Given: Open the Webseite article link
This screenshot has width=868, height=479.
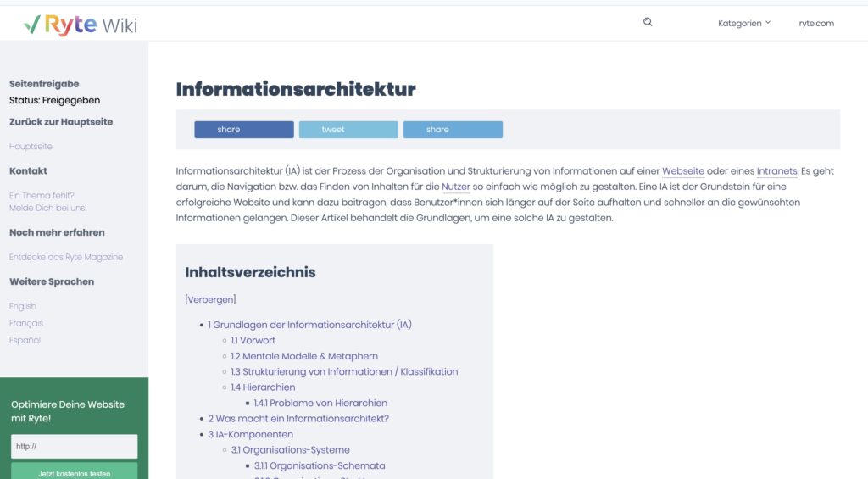Looking at the screenshot, I should 683,171.
